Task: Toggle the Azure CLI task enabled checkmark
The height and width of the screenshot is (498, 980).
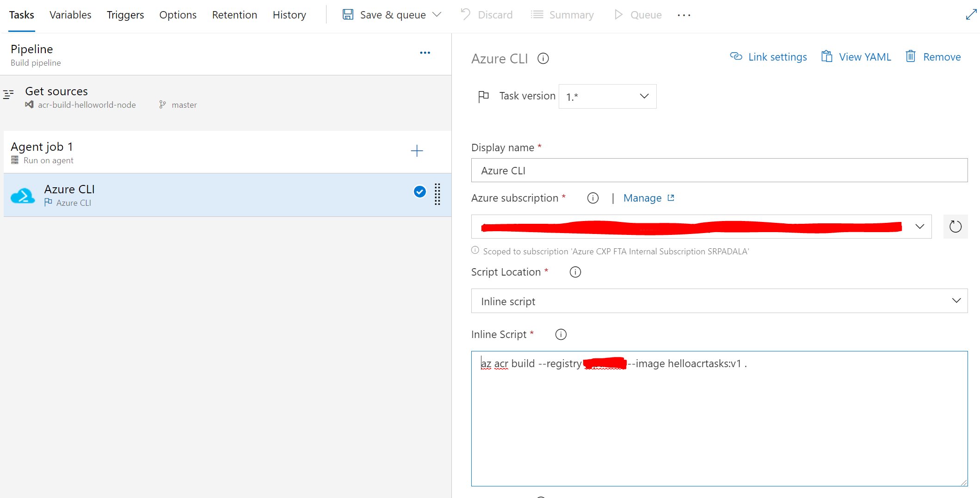Action: point(419,191)
